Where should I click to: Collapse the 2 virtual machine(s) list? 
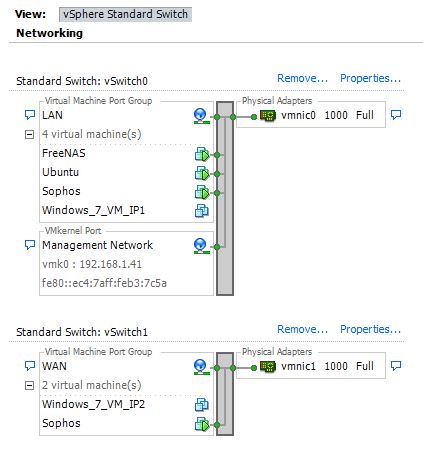pyautogui.click(x=30, y=386)
